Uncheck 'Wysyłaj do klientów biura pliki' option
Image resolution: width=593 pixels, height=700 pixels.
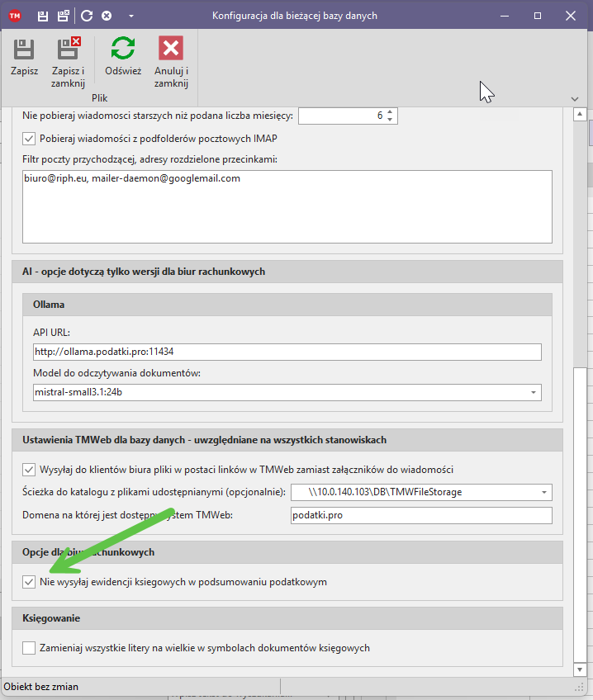point(30,470)
